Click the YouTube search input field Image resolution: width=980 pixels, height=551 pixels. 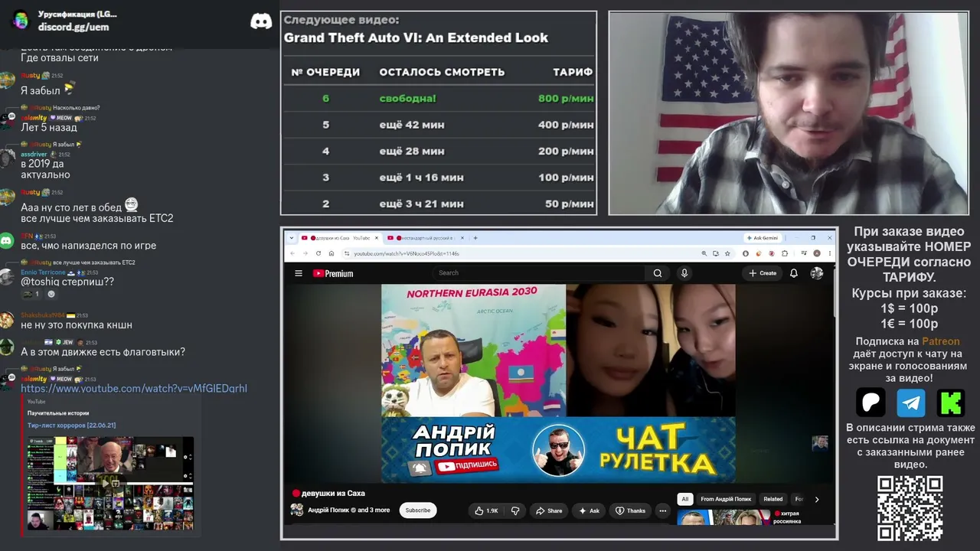click(540, 273)
